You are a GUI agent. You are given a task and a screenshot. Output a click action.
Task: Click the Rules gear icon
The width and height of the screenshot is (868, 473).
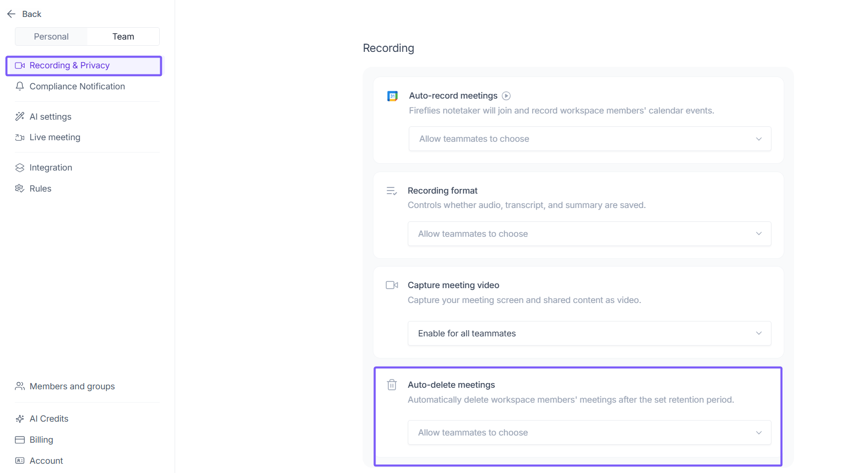[20, 188]
